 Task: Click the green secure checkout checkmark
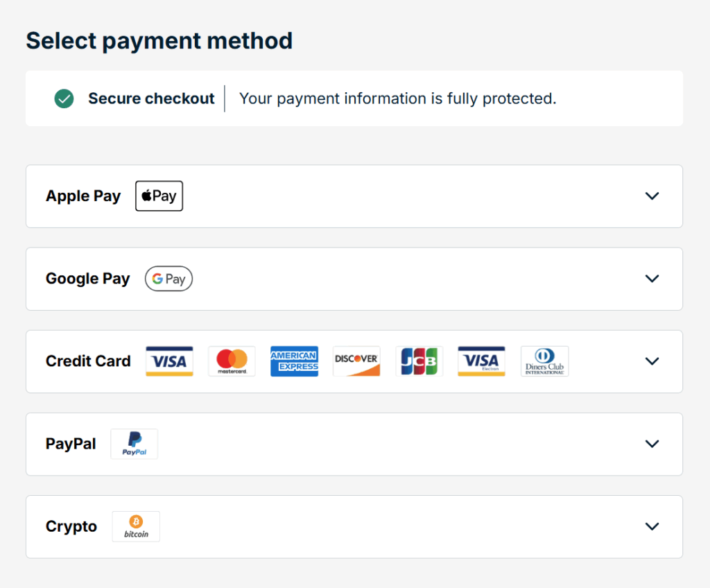[64, 98]
